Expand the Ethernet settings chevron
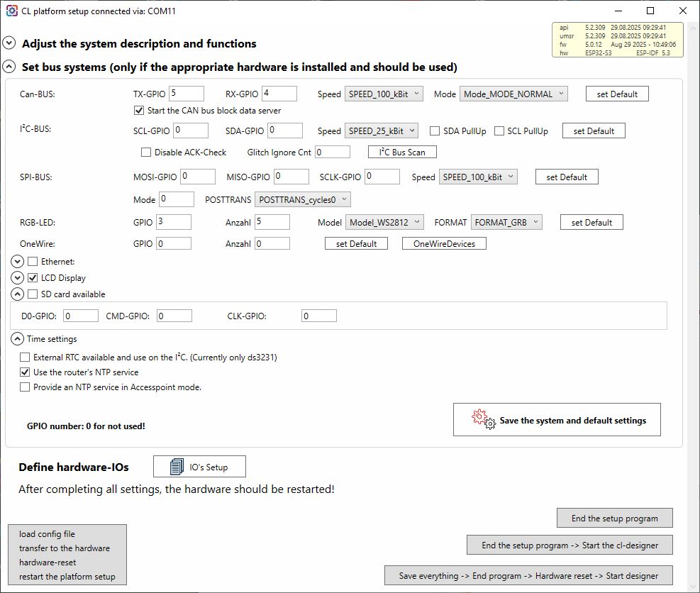700x593 pixels. (x=18, y=262)
